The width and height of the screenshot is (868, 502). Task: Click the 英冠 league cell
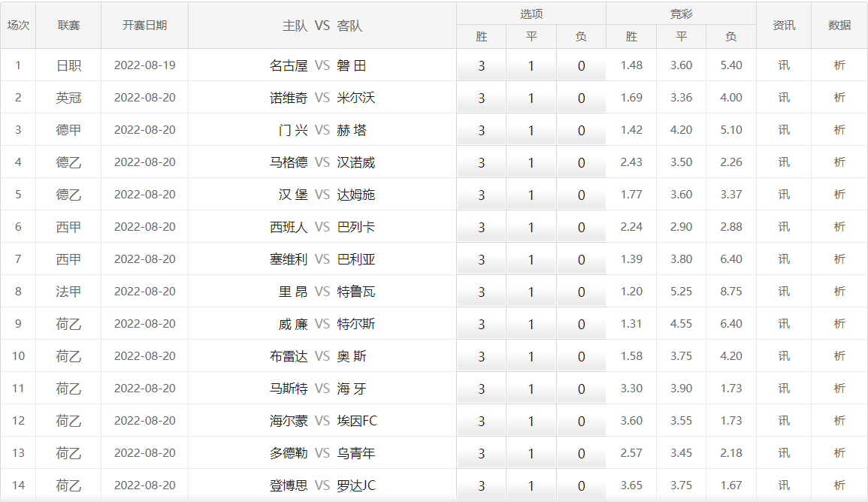pyautogui.click(x=68, y=98)
